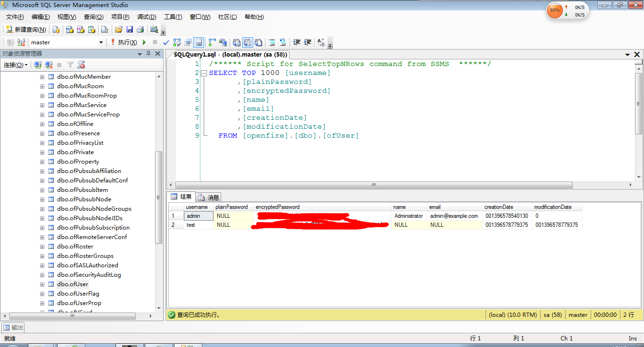This screenshot has width=644, height=347.
Task: Expand the dbo.ofRoster table node
Action: (42, 247)
